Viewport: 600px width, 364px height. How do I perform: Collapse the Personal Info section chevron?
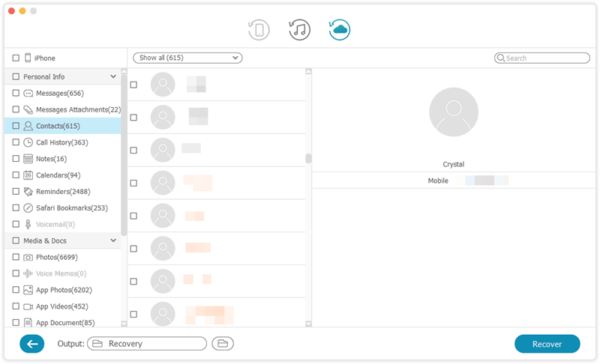pos(113,76)
